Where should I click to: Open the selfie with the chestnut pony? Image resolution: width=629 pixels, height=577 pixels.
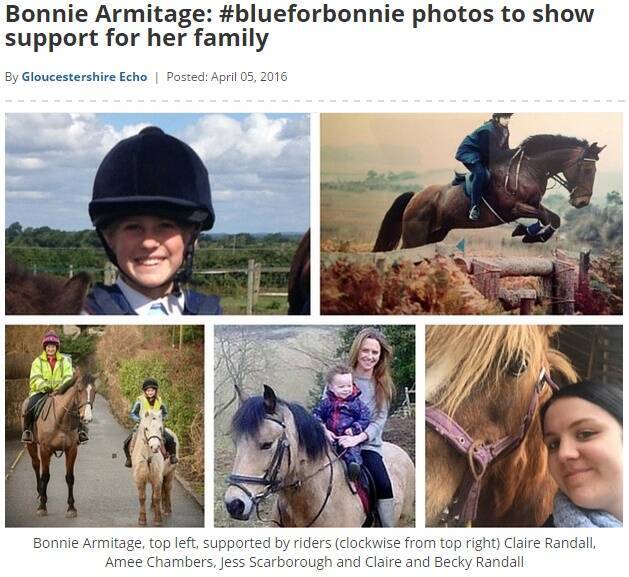(524, 426)
